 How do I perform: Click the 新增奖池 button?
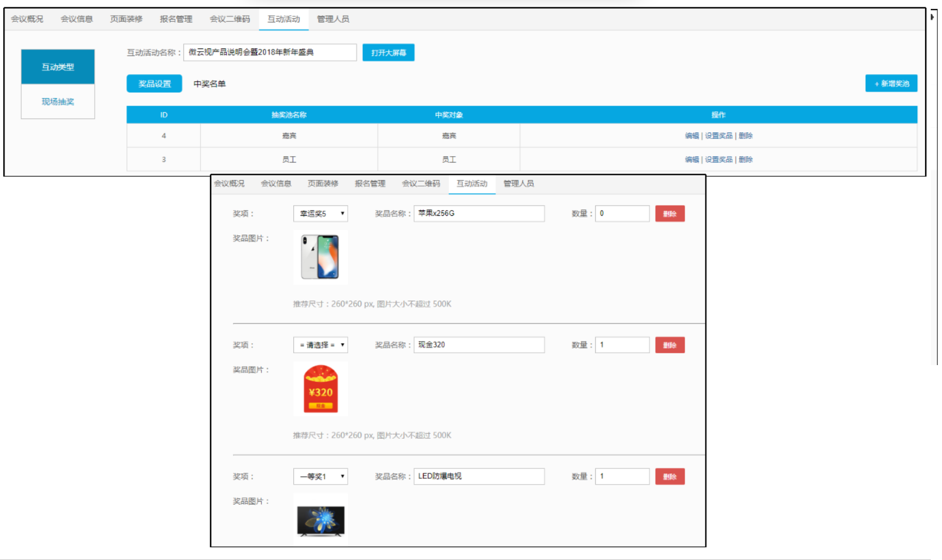[891, 84]
